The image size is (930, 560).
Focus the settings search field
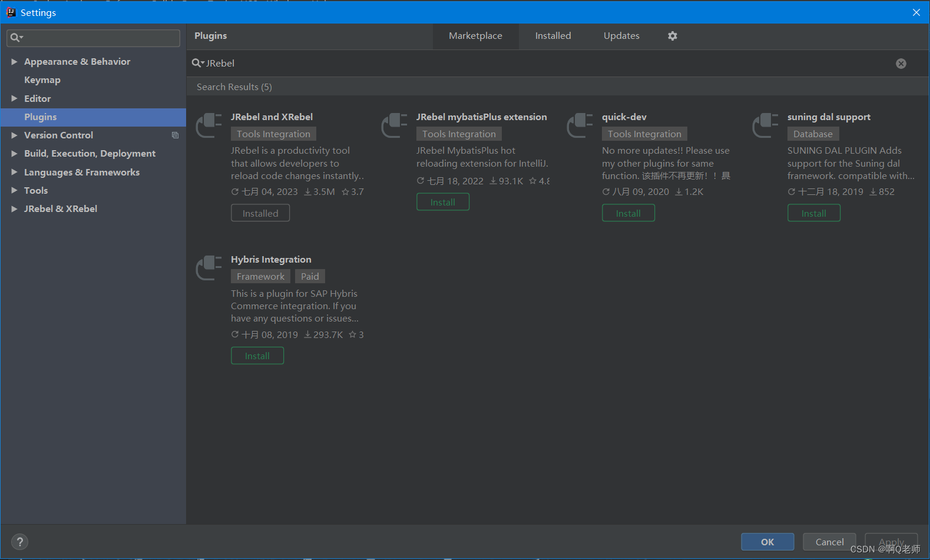(93, 38)
